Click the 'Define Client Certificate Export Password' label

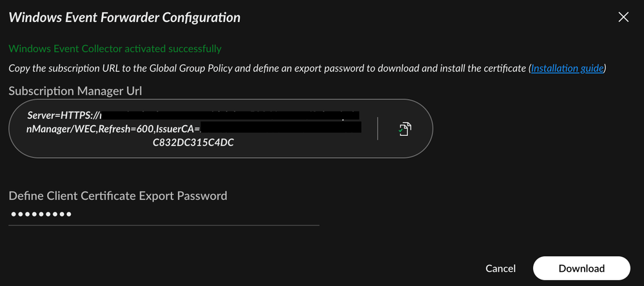point(118,196)
